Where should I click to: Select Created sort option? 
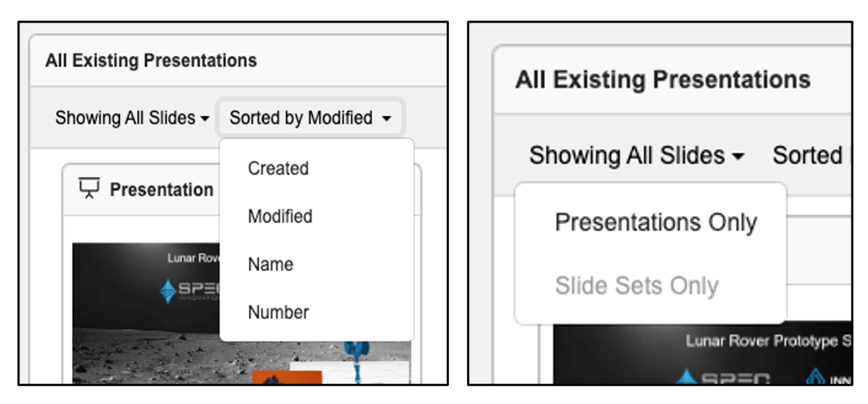point(278,169)
